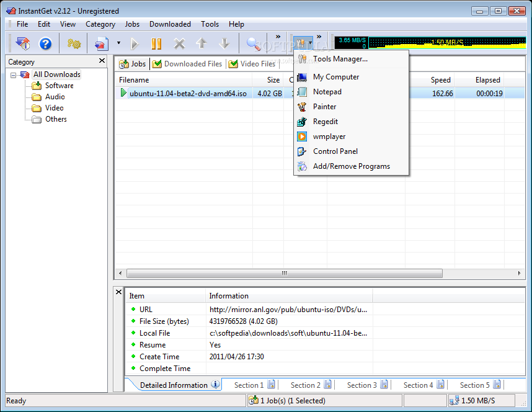Viewport: 532px width, 412px height.
Task: Close the Category panel
Action: [102, 61]
